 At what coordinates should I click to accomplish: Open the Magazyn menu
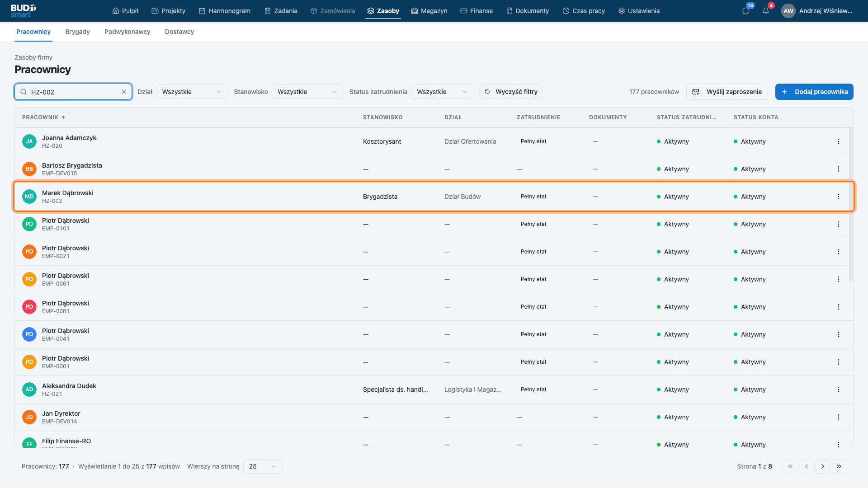click(429, 11)
